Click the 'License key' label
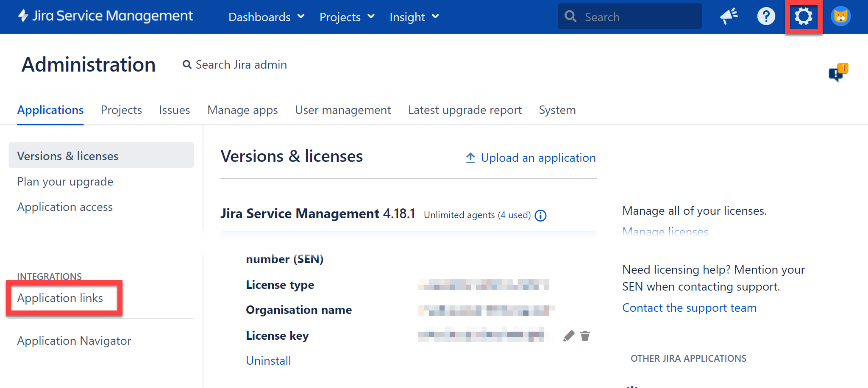The height and width of the screenshot is (388, 868). (x=277, y=336)
